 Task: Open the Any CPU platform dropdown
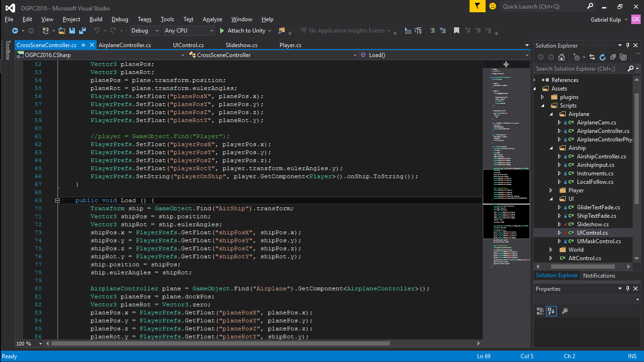point(189,31)
